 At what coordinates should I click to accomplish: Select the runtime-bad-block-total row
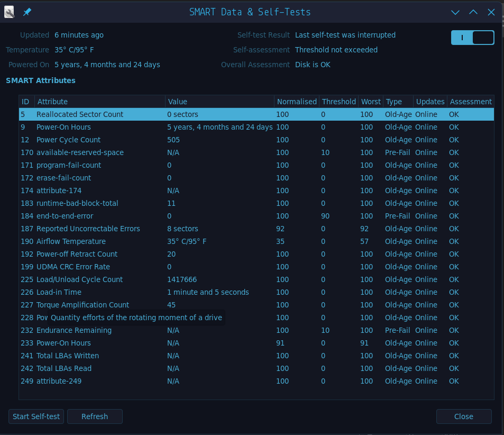coord(77,203)
